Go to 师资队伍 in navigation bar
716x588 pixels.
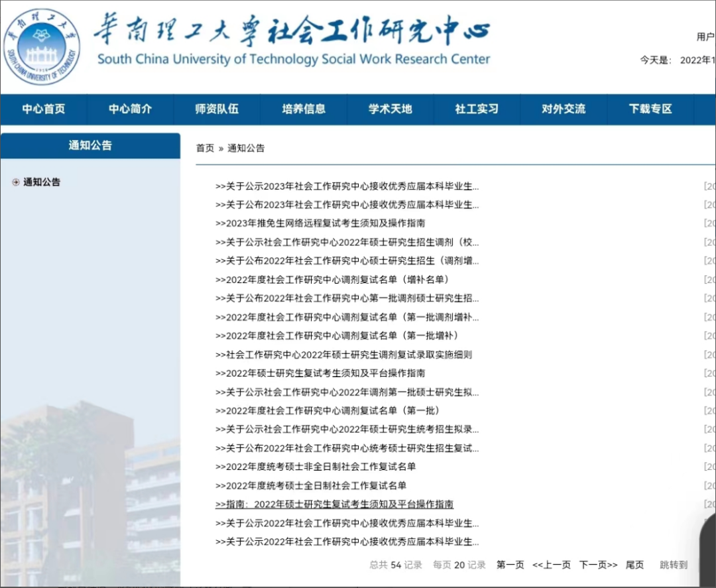[217, 109]
